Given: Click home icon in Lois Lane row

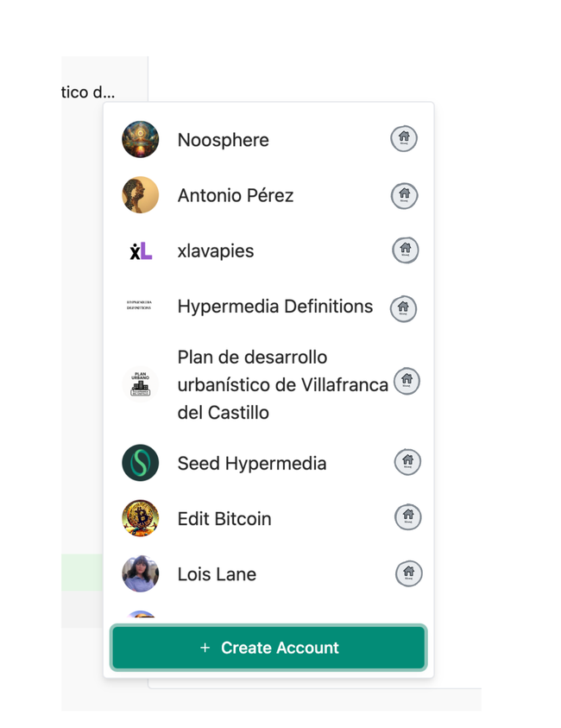Looking at the screenshot, I should click(408, 573).
